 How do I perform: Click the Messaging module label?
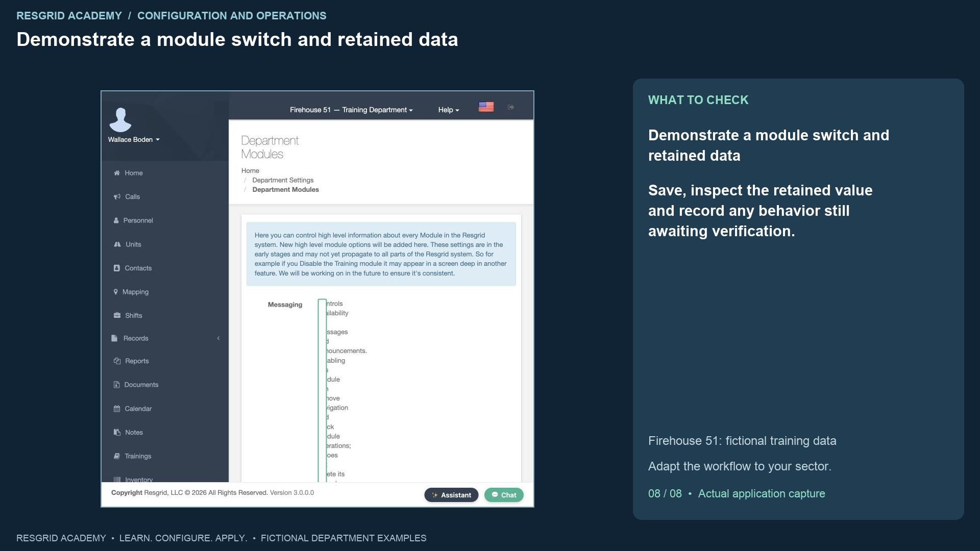[285, 305]
